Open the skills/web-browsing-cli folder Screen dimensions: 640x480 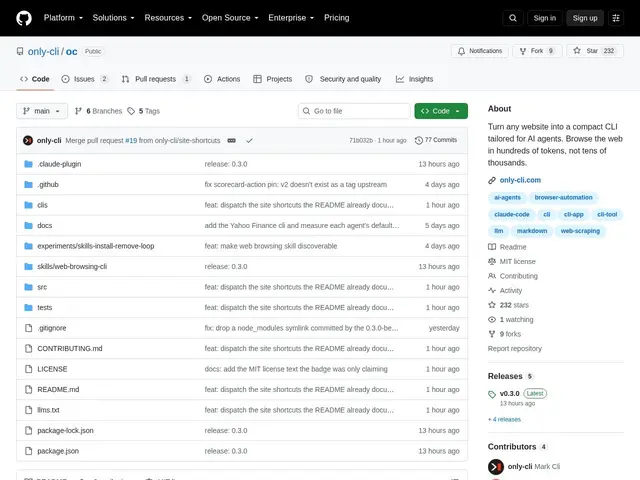point(72,267)
